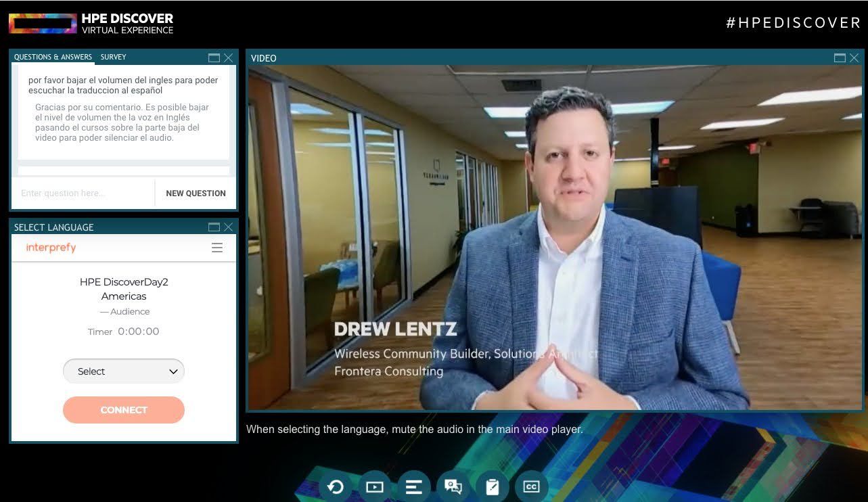This screenshot has width=868, height=502.
Task: Submit with the New Question button
Action: (196, 193)
